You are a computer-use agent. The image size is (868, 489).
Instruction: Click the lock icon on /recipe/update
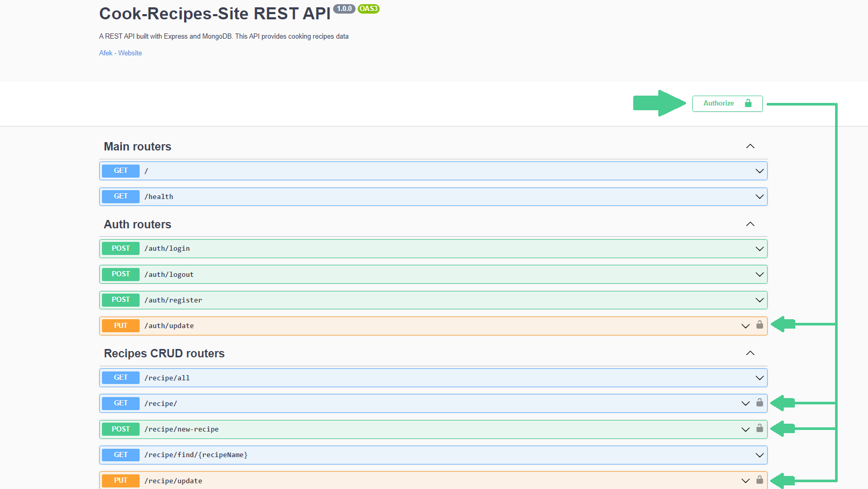760,480
